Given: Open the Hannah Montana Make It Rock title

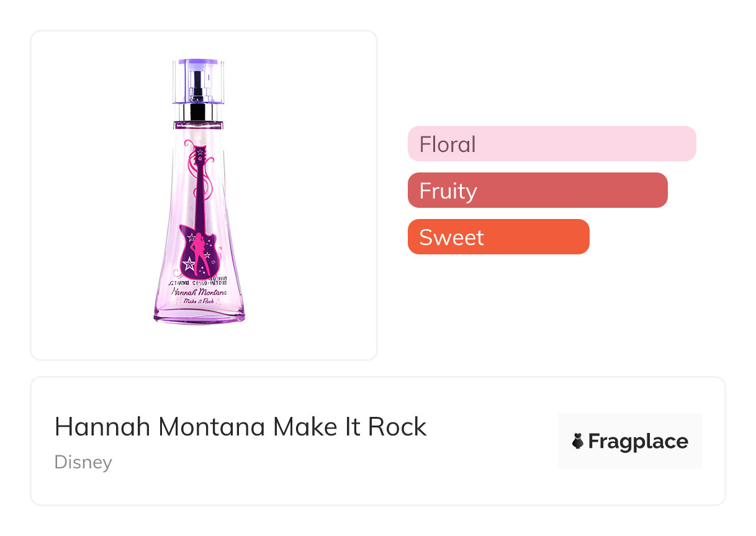Looking at the screenshot, I should coord(240,427).
